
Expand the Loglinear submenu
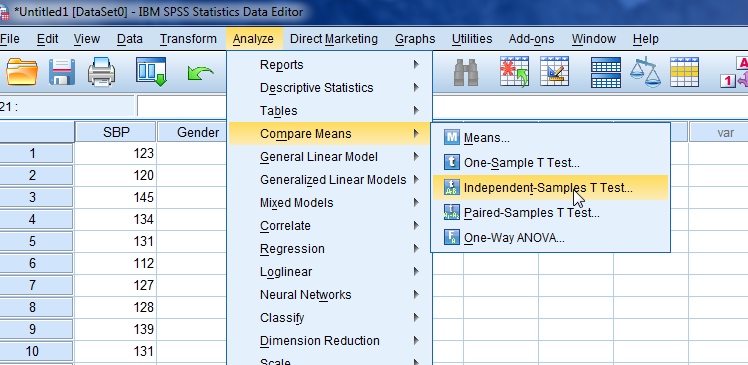[330, 271]
